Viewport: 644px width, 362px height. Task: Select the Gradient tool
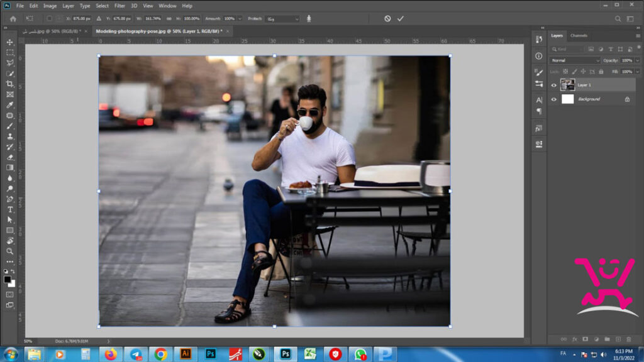pyautogui.click(x=10, y=167)
